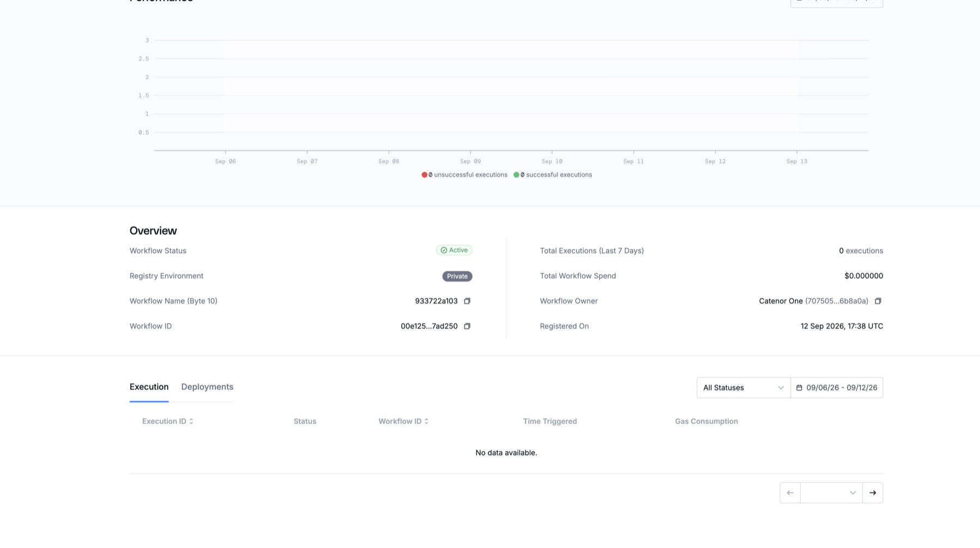This screenshot has height=548, width=980.
Task: Switch to the Execution tab
Action: [x=149, y=387]
